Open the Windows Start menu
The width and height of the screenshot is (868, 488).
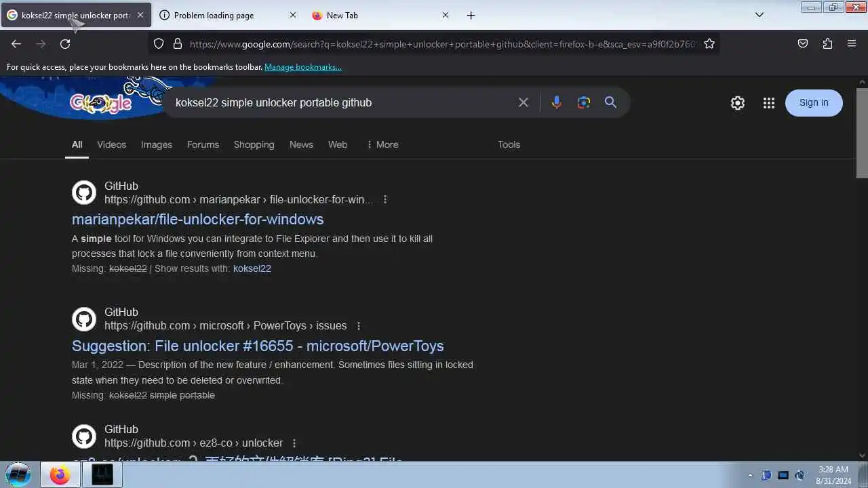(18, 474)
